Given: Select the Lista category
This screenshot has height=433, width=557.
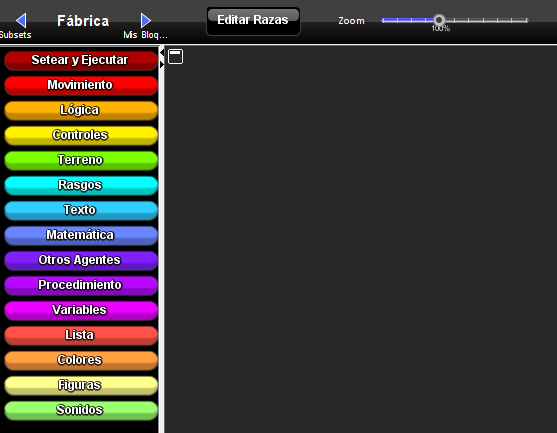Looking at the screenshot, I should pyautogui.click(x=81, y=335).
